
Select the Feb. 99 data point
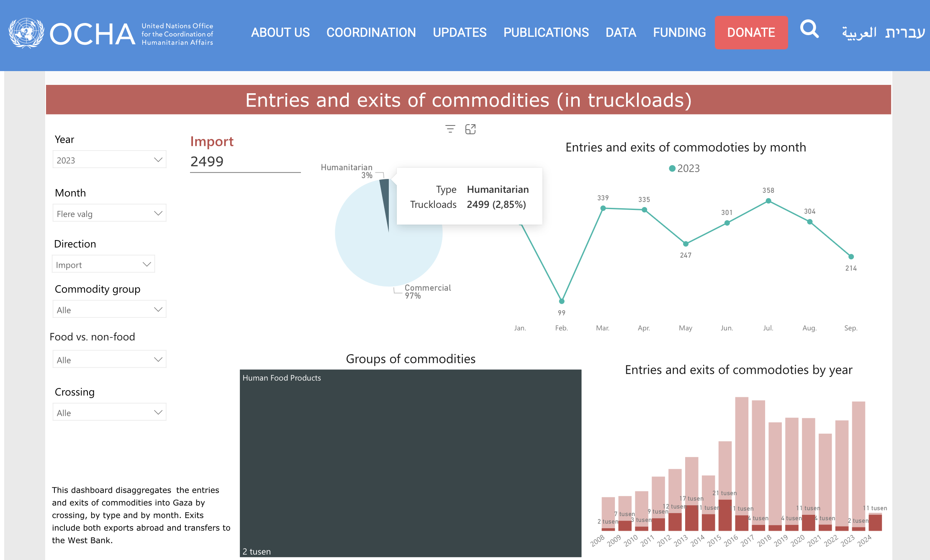point(562,301)
